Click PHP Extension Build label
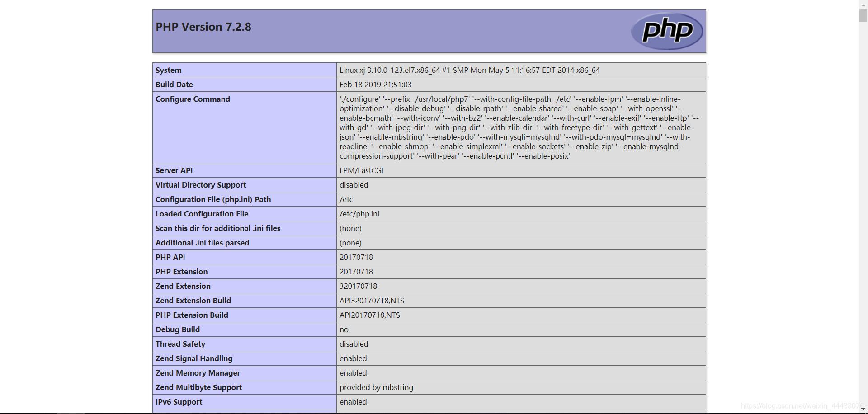The image size is (868, 414). pyautogui.click(x=192, y=315)
